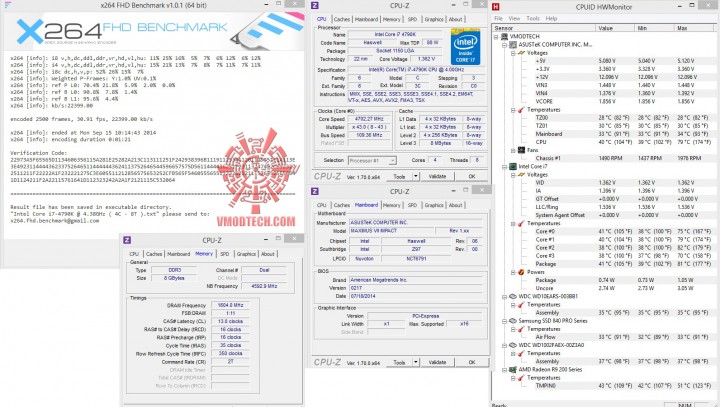Open Graphics tab in CPU-Z motherboard window
This screenshot has width=720, height=407.
tap(434, 205)
